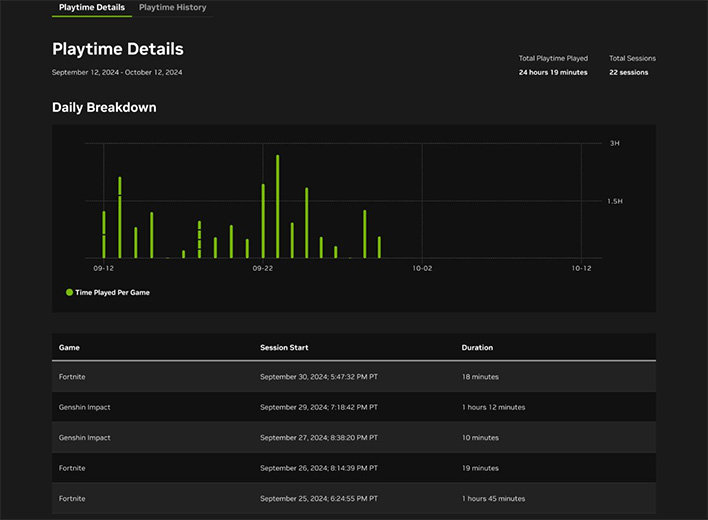Select the Fortnite row from September 26
This screenshot has height=520, width=708.
(x=354, y=468)
